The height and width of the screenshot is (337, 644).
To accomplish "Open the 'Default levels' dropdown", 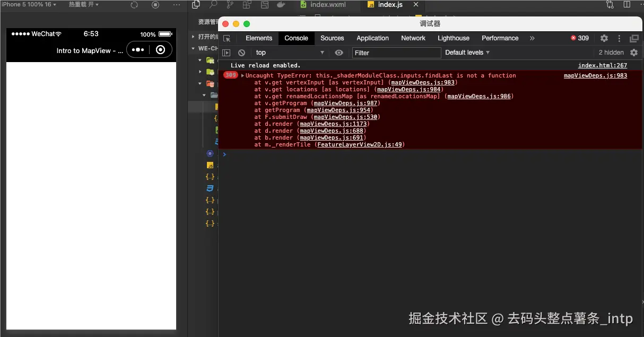I will pyautogui.click(x=466, y=52).
